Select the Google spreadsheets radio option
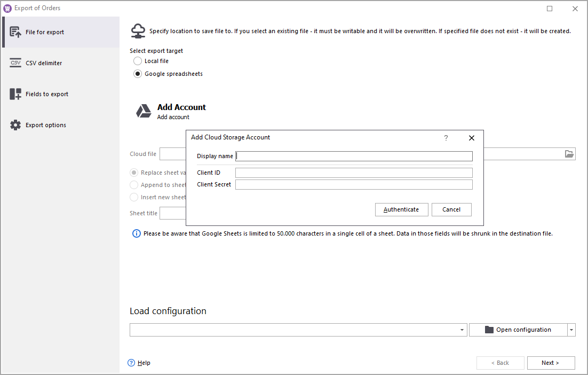588x375 pixels. [x=138, y=74]
